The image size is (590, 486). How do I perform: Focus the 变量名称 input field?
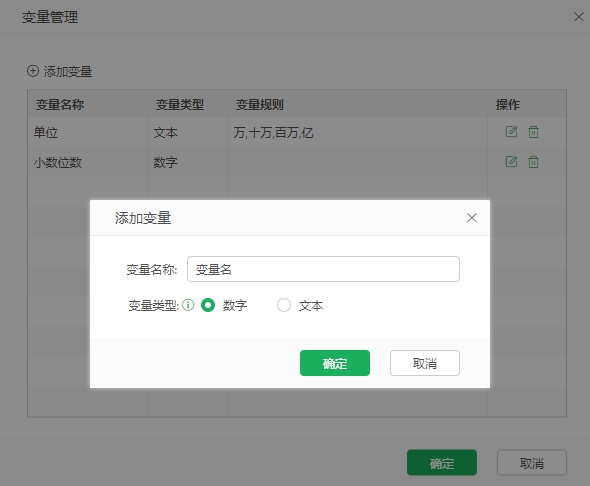coord(323,269)
